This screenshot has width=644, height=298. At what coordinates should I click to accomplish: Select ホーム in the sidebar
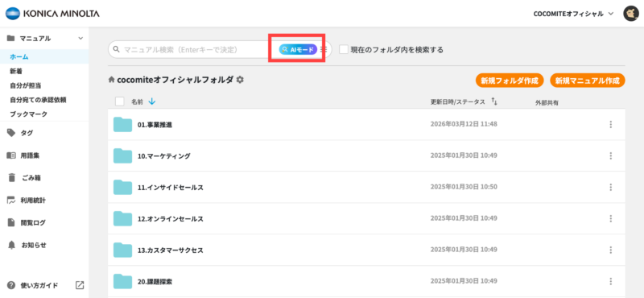coord(19,56)
